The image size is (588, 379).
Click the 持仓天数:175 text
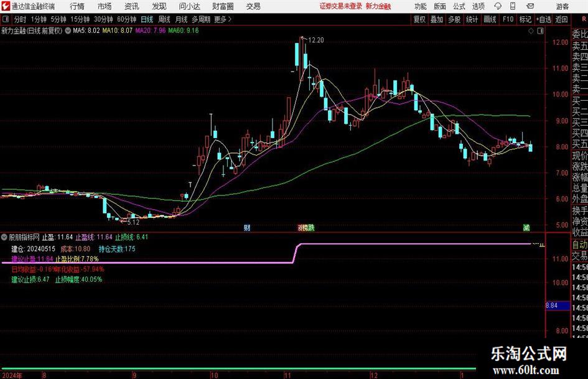click(x=117, y=249)
